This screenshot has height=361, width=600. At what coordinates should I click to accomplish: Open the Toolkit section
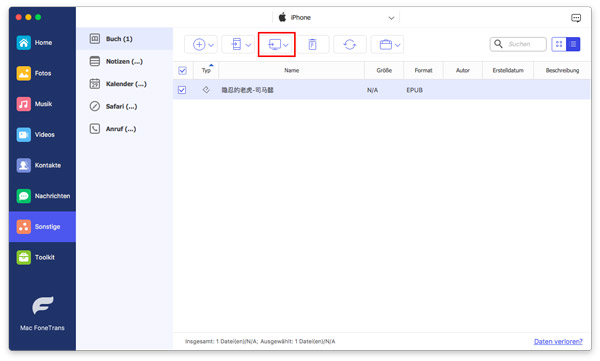(x=42, y=257)
